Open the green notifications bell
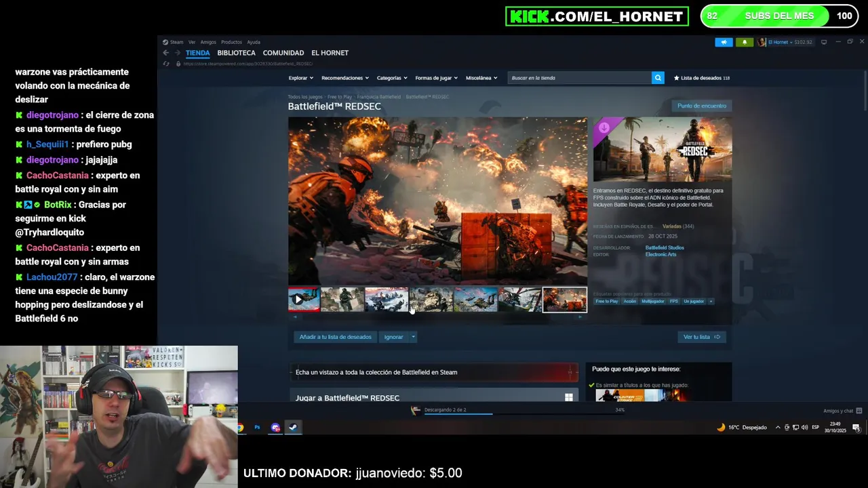Image resolution: width=868 pixels, height=488 pixels. tap(744, 42)
